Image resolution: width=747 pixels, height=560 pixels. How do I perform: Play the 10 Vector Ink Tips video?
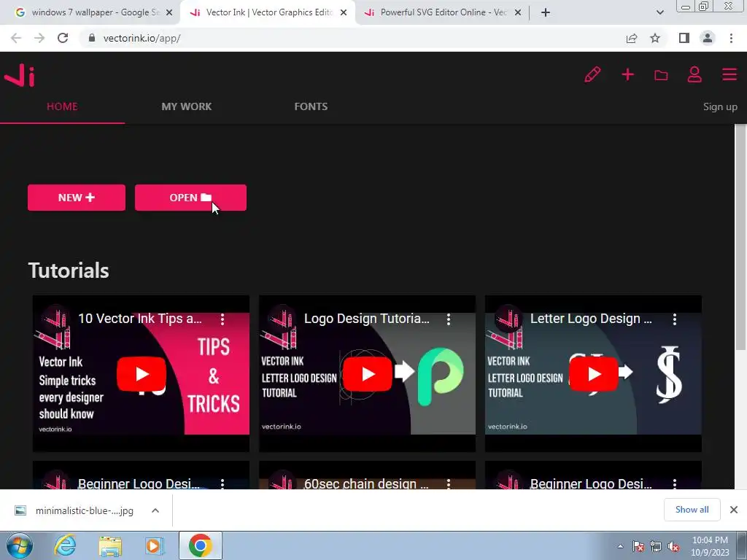(x=141, y=374)
